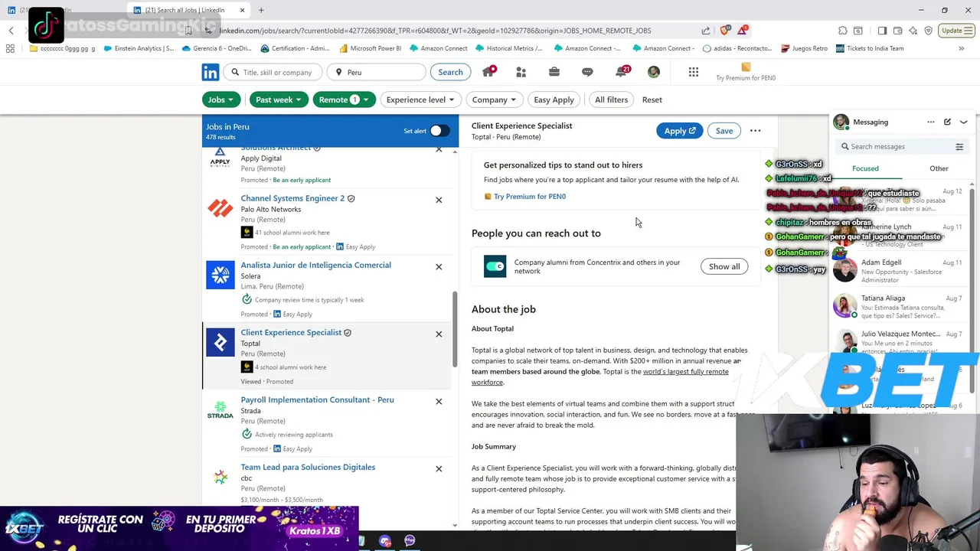Open job details more options ellipsis
The width and height of the screenshot is (980, 551).
click(x=756, y=131)
